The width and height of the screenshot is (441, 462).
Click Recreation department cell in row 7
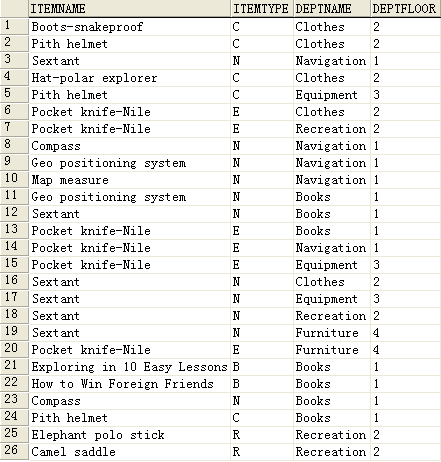(x=332, y=129)
